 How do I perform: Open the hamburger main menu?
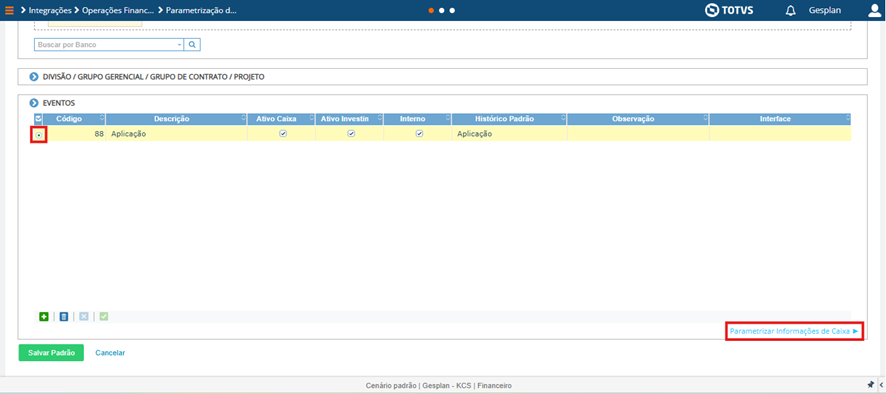10,10
